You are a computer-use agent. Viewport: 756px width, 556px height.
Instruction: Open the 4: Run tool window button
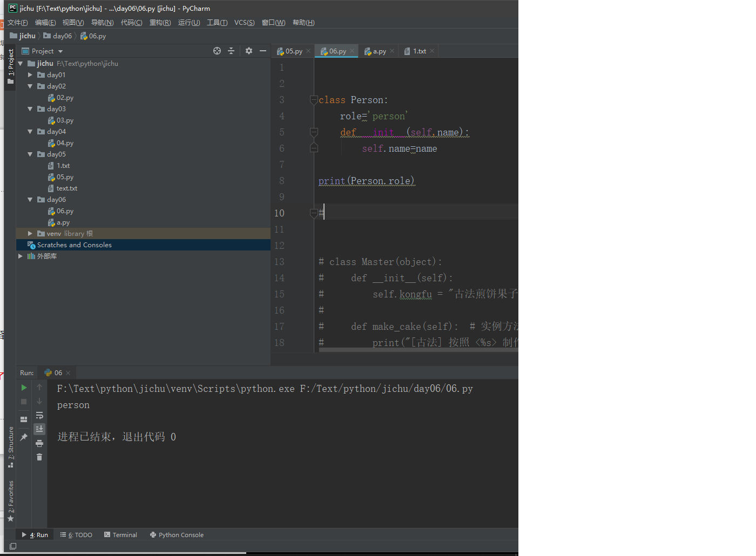[x=35, y=535]
